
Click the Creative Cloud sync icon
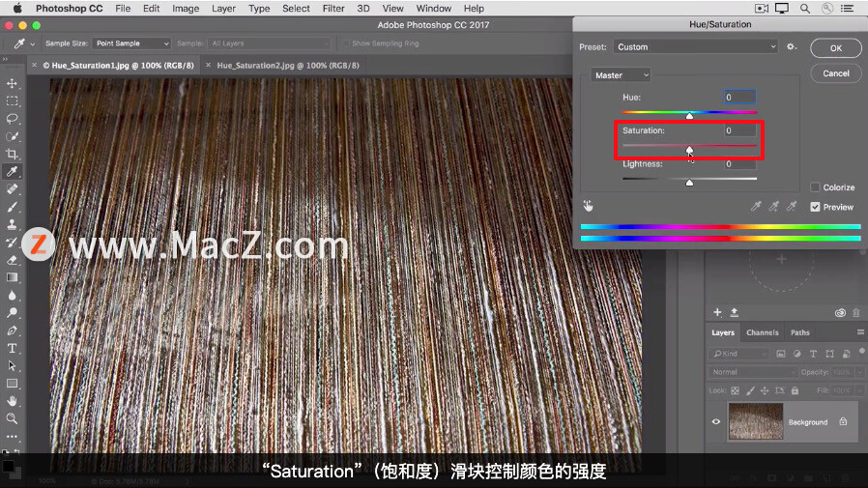click(840, 312)
